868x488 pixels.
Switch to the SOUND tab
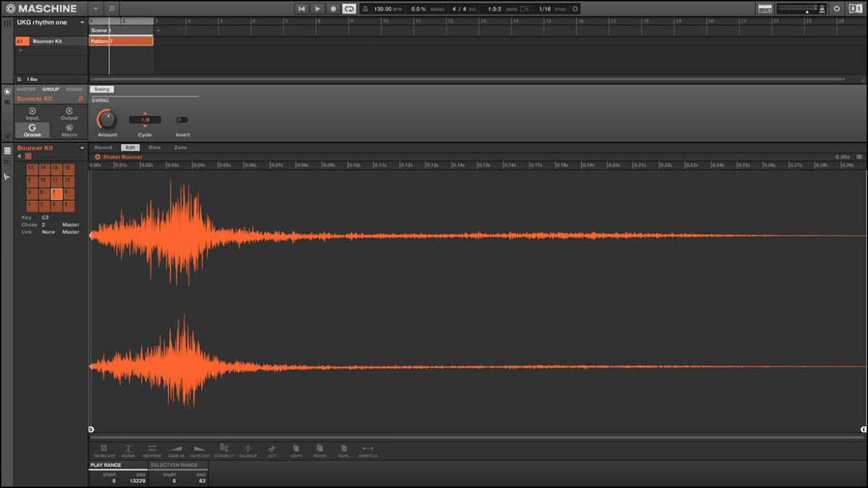tap(74, 89)
